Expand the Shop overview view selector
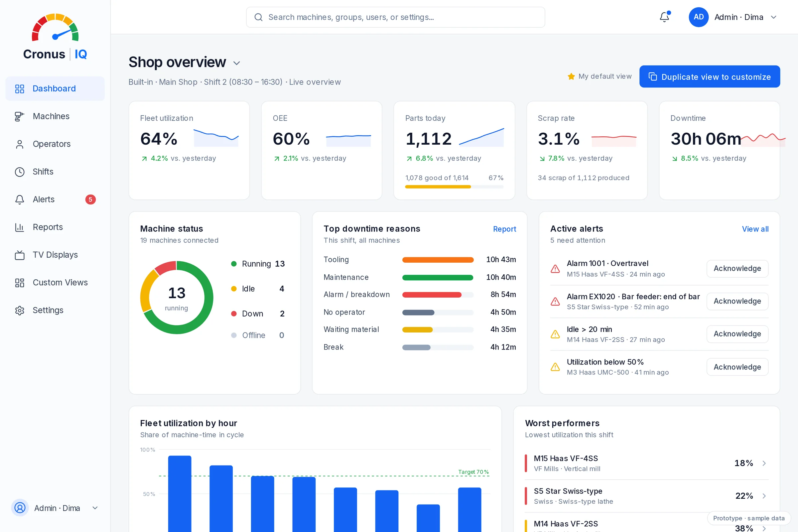Image resolution: width=798 pixels, height=532 pixels. (x=236, y=63)
